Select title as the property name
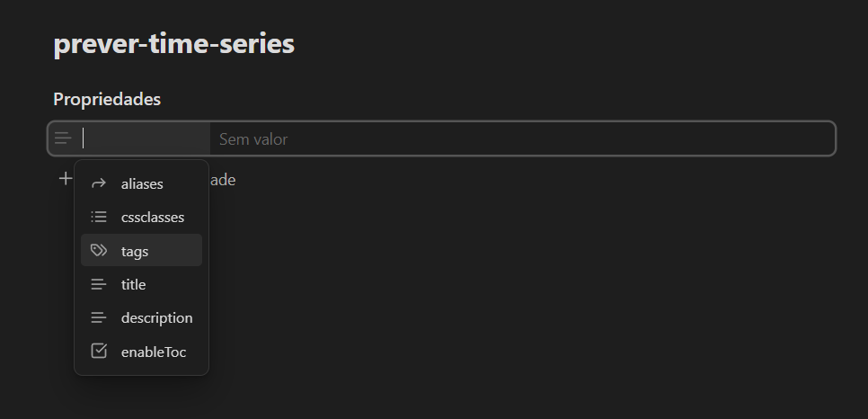 [133, 284]
